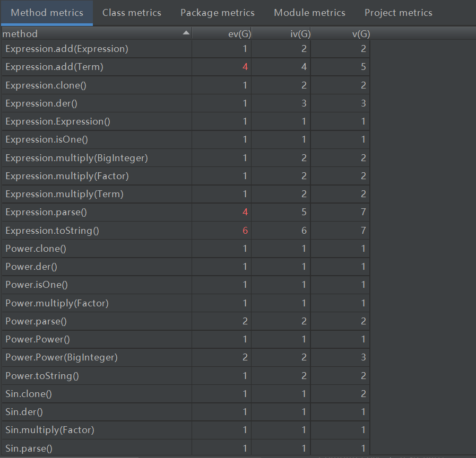Image resolution: width=476 pixels, height=458 pixels.
Task: Click the sort arrow in method column header
Action: (x=186, y=33)
